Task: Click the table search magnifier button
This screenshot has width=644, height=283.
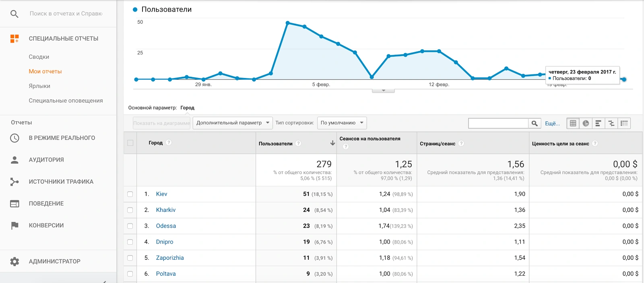Action: (x=534, y=123)
